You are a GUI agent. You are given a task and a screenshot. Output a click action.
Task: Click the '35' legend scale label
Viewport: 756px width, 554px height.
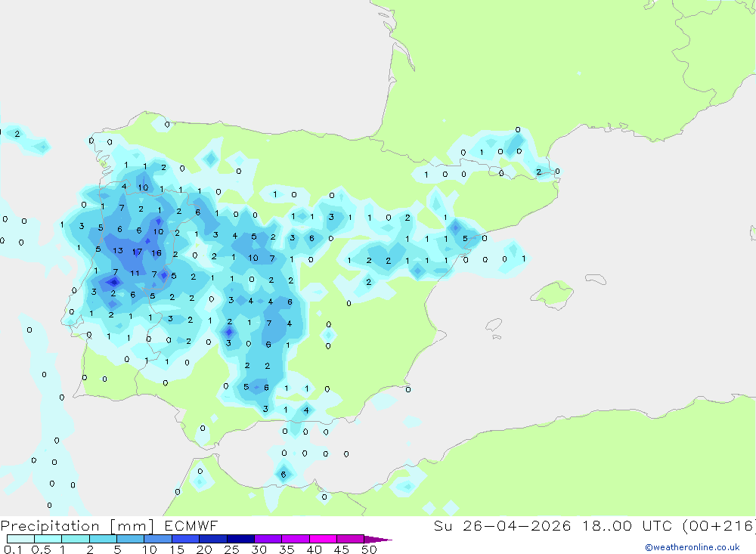pyautogui.click(x=287, y=549)
